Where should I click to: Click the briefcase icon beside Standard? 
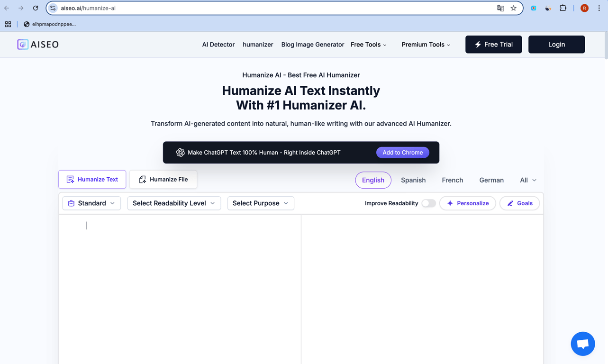point(72,203)
